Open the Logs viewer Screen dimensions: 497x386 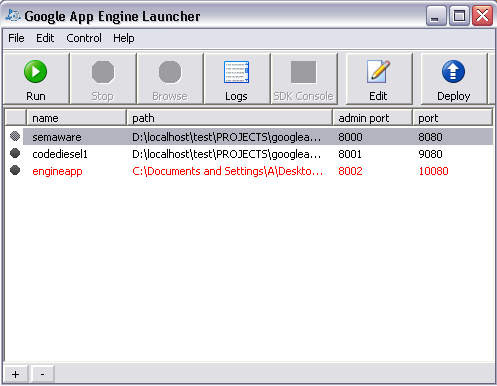(237, 79)
